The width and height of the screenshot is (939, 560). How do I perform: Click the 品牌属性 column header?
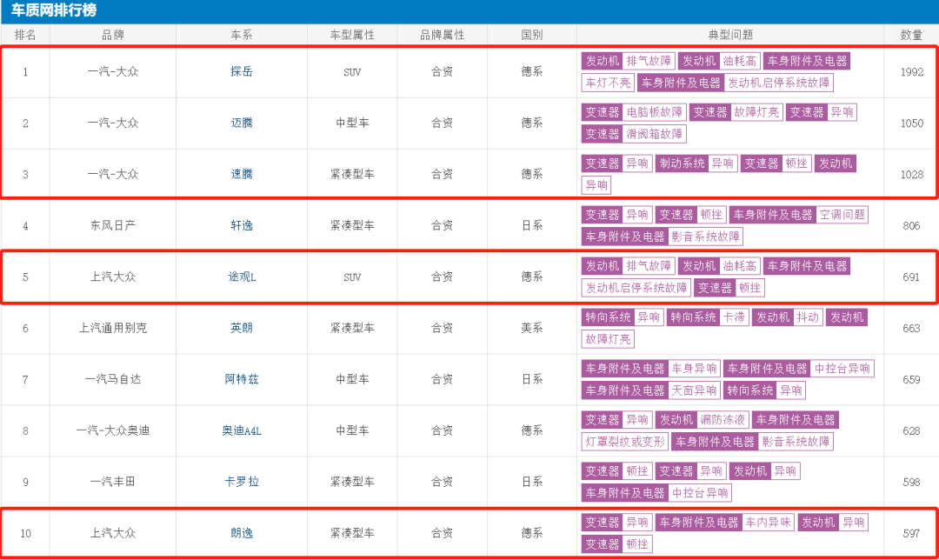[442, 35]
